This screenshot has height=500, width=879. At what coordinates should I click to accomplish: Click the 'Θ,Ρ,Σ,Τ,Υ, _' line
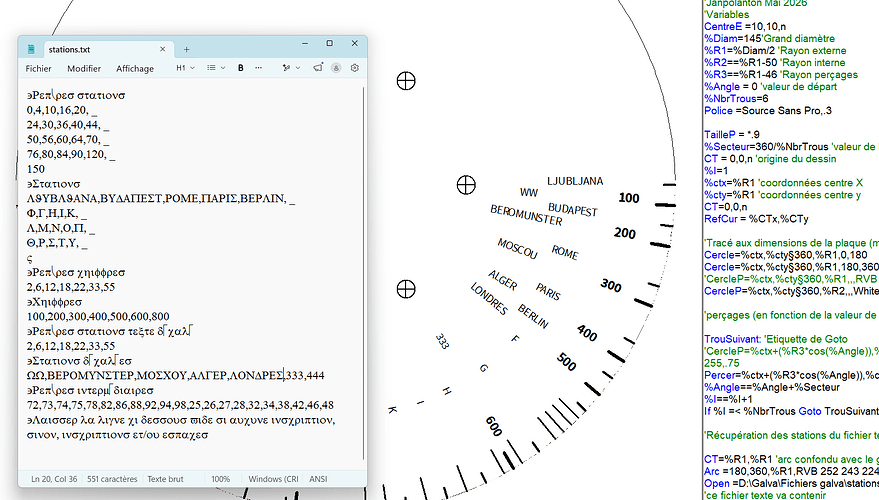click(57, 243)
